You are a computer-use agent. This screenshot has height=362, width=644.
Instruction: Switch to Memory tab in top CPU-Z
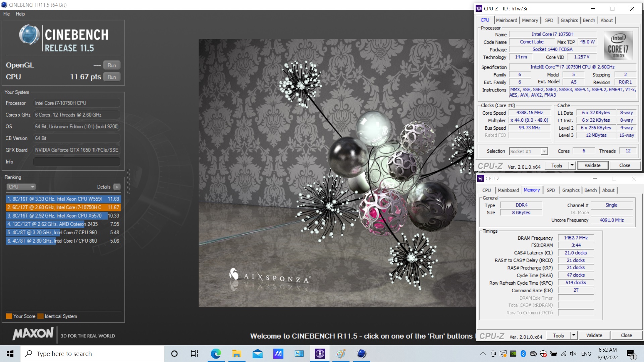(x=530, y=20)
